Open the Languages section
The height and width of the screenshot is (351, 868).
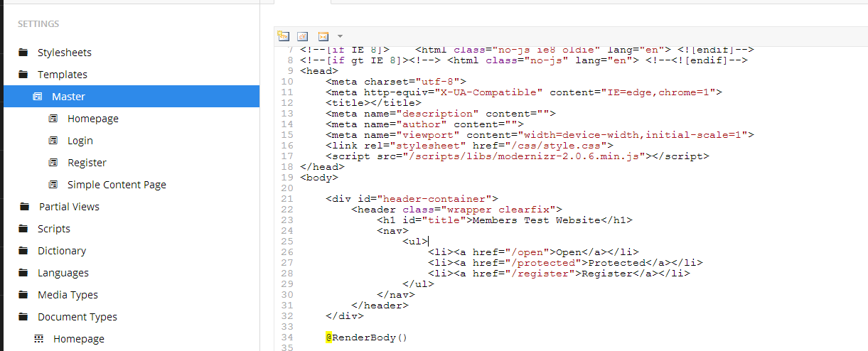[63, 273]
